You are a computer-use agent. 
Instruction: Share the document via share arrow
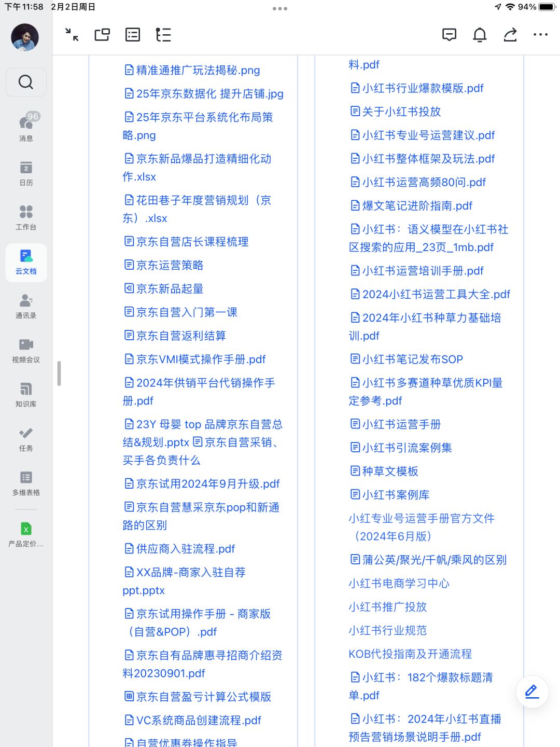click(x=510, y=35)
